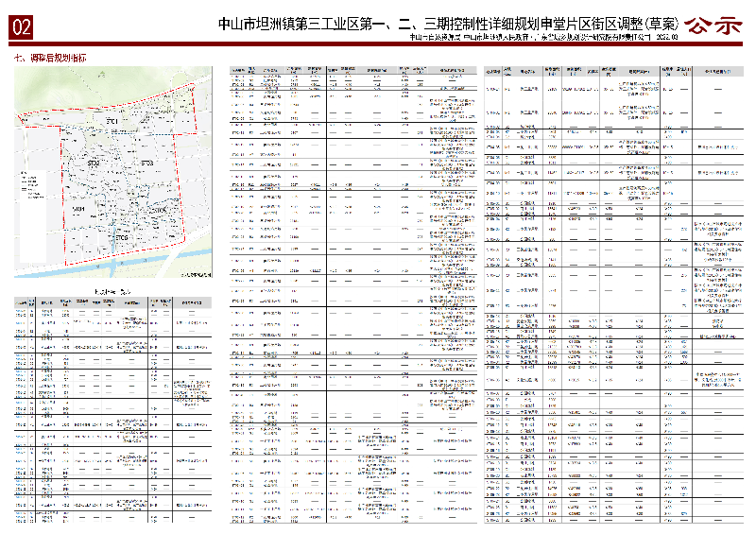
Task: Click the ST03 block label on map
Action: [147, 164]
